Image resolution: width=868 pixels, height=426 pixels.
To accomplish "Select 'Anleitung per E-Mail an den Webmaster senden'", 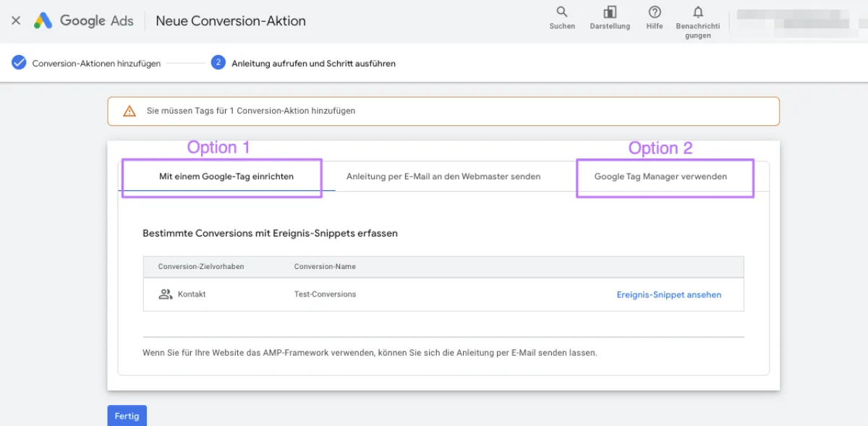I will tap(443, 176).
